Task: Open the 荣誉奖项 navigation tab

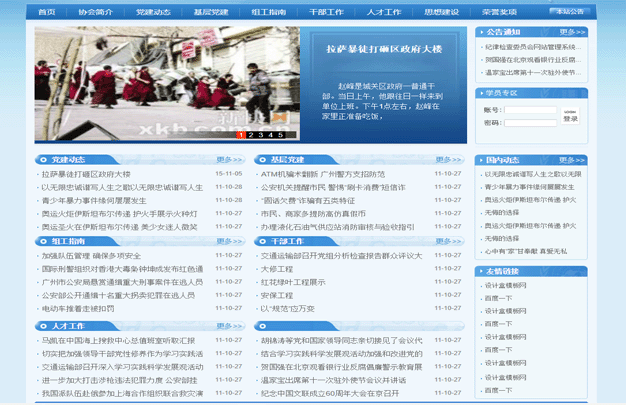Action: [499, 11]
